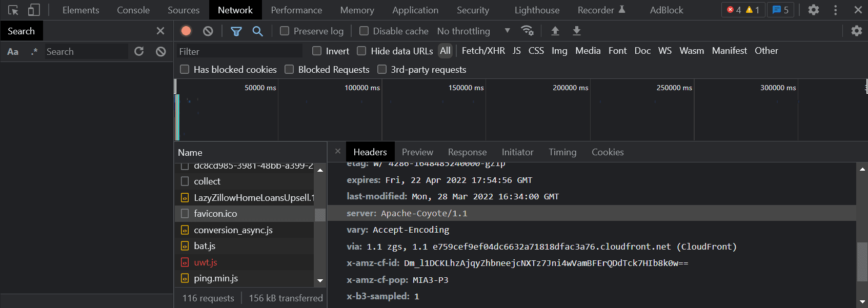Check the Disable cache option
Screen dimensions: 868x308
point(364,31)
